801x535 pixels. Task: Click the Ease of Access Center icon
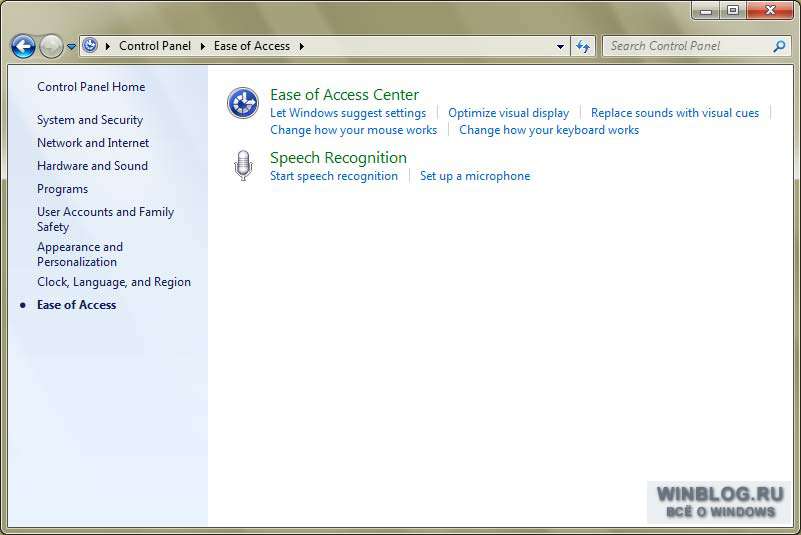pyautogui.click(x=243, y=103)
